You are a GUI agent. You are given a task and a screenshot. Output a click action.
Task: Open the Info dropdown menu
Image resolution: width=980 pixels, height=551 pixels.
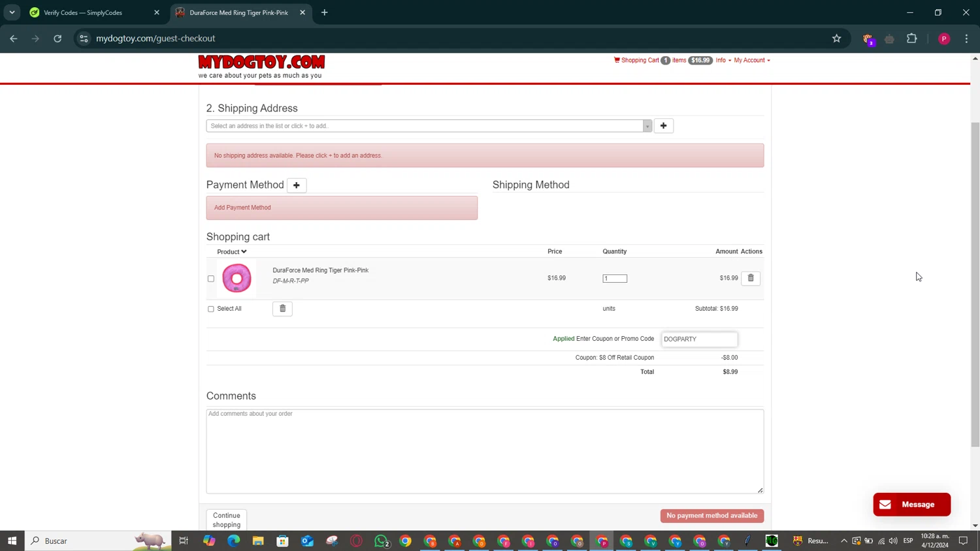[x=723, y=60]
